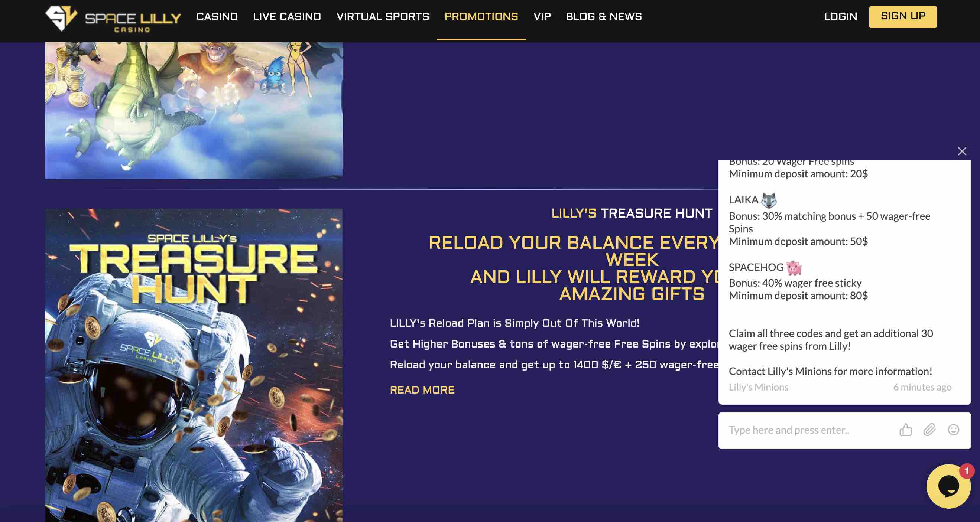Click the Sign Up button
980x522 pixels.
[x=903, y=17]
